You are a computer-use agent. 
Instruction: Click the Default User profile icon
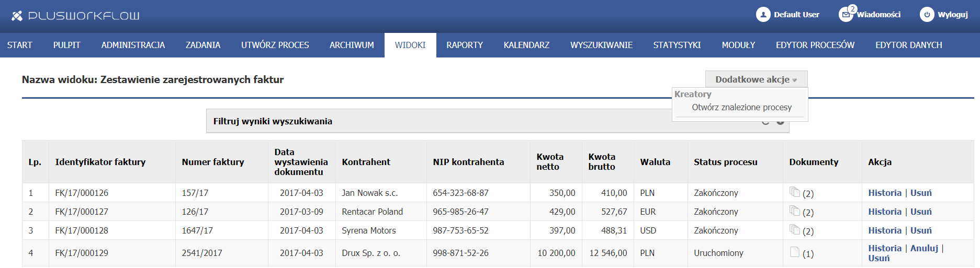tap(763, 15)
